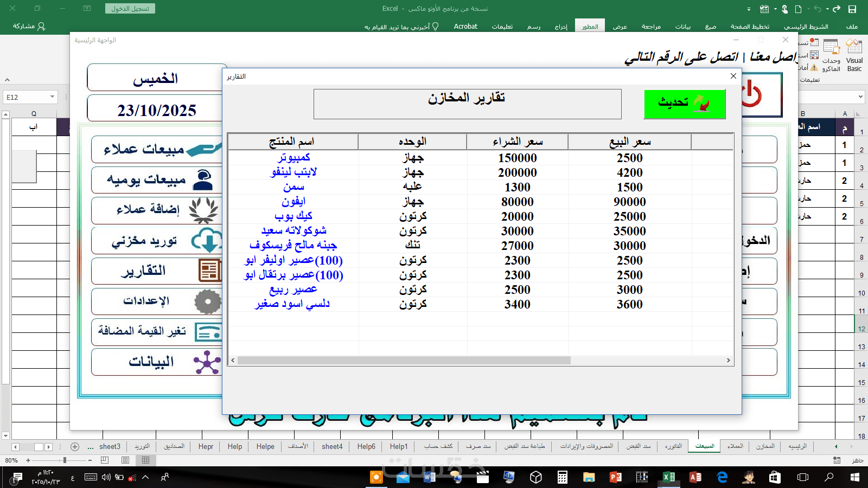Open the ملف (File) menu

852,27
